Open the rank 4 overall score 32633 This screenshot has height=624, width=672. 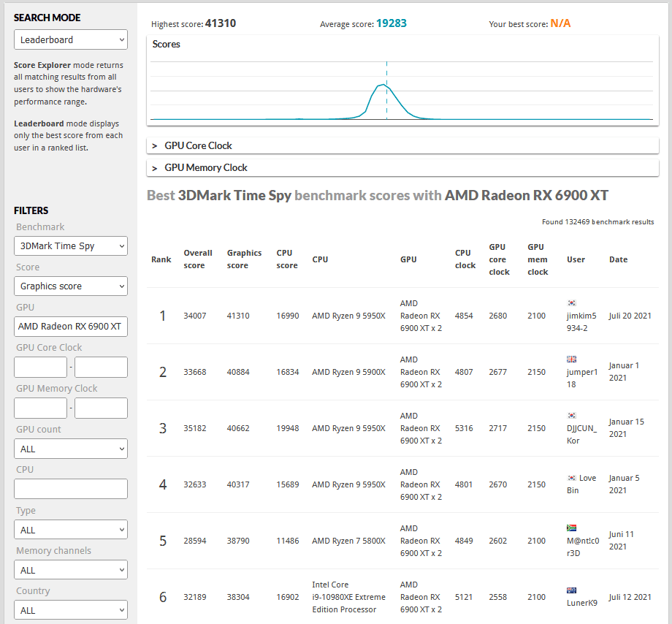pos(195,484)
